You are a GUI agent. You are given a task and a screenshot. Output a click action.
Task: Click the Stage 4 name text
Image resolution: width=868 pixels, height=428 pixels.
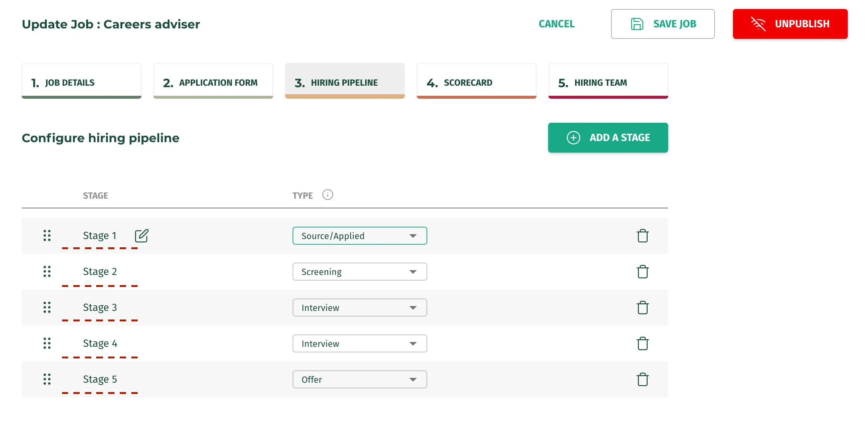coord(100,343)
